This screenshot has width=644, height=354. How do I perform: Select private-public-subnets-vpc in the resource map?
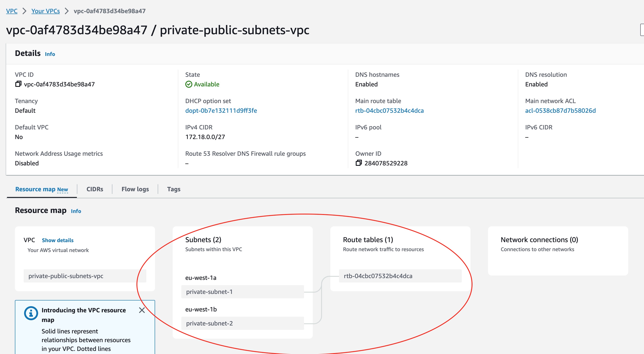click(x=85, y=276)
